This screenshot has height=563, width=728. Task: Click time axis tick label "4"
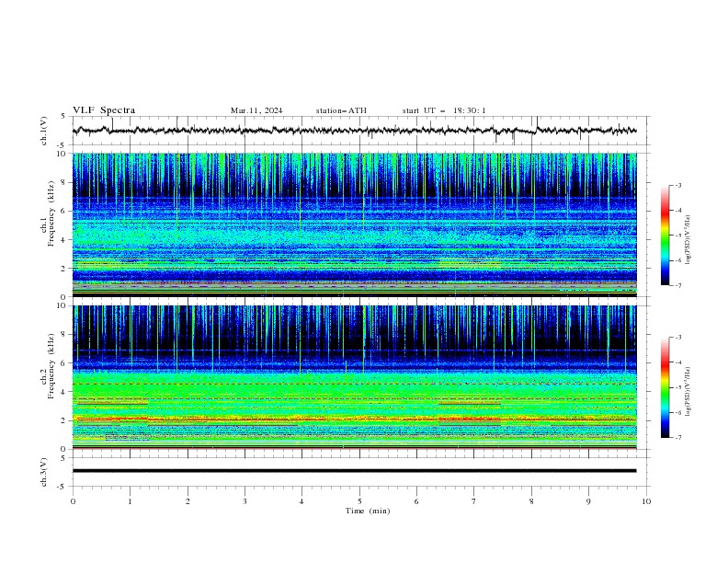[x=301, y=501]
